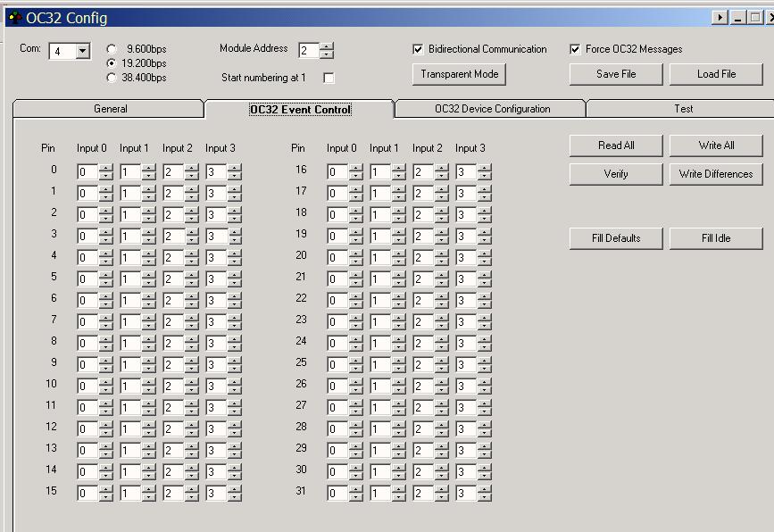
Task: Decrement Pin 15 Input 3 spinner value
Action: (x=235, y=497)
